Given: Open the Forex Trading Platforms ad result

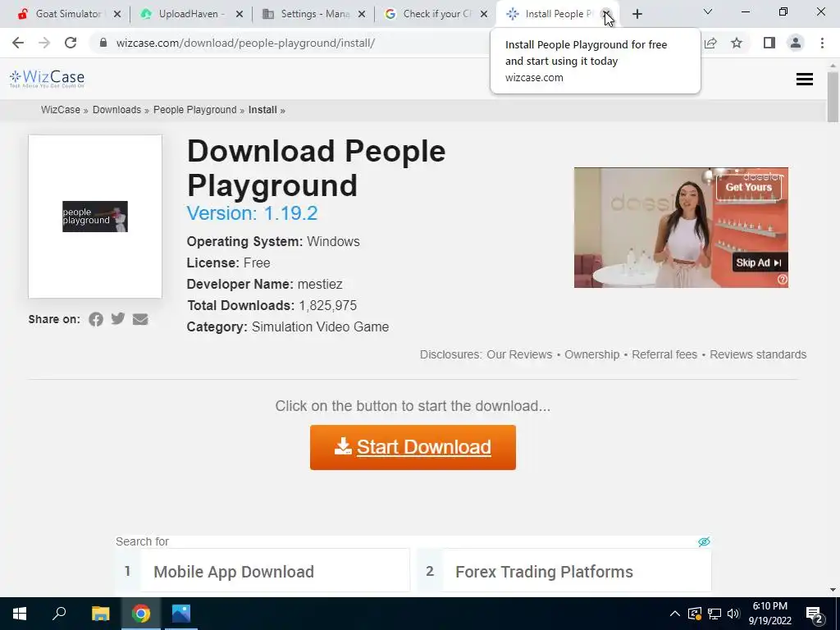Looking at the screenshot, I should (x=564, y=571).
